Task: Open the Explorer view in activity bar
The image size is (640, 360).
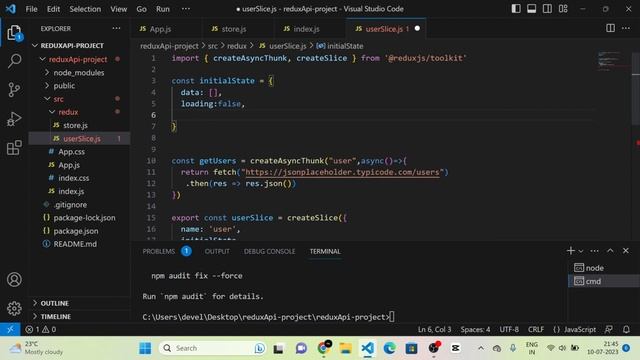Action: pyautogui.click(x=14, y=33)
